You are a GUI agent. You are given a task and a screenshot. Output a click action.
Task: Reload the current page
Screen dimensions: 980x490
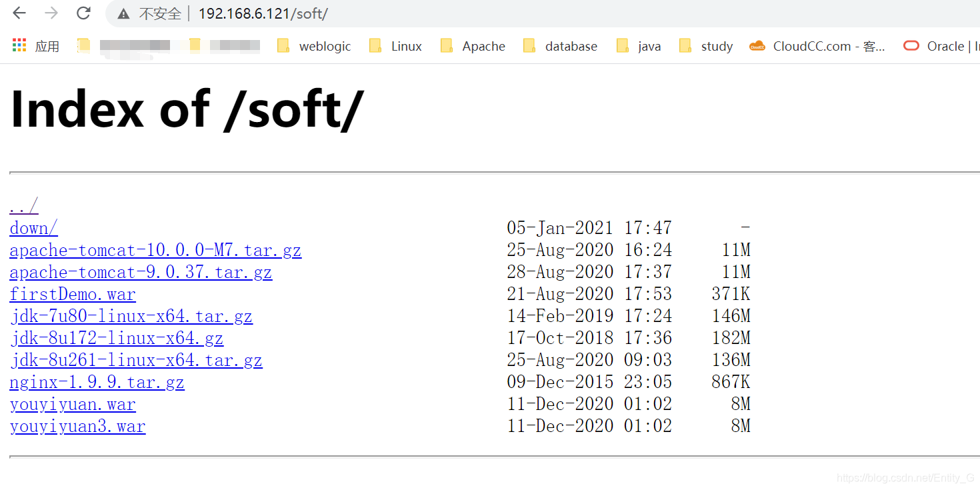tap(83, 13)
